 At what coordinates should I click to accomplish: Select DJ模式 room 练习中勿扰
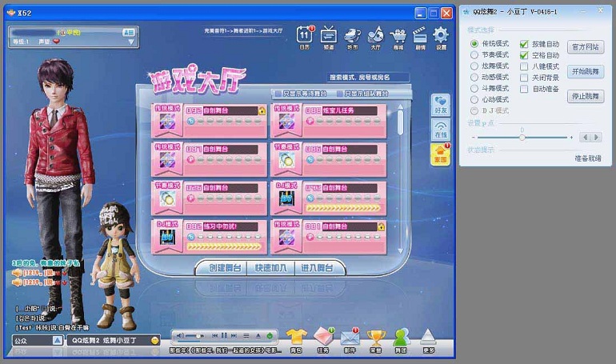209,236
